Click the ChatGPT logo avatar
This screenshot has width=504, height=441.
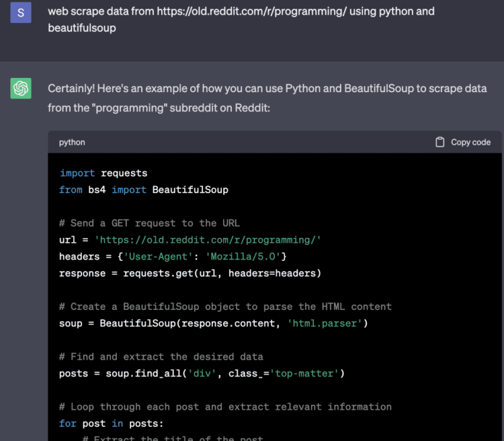21,88
